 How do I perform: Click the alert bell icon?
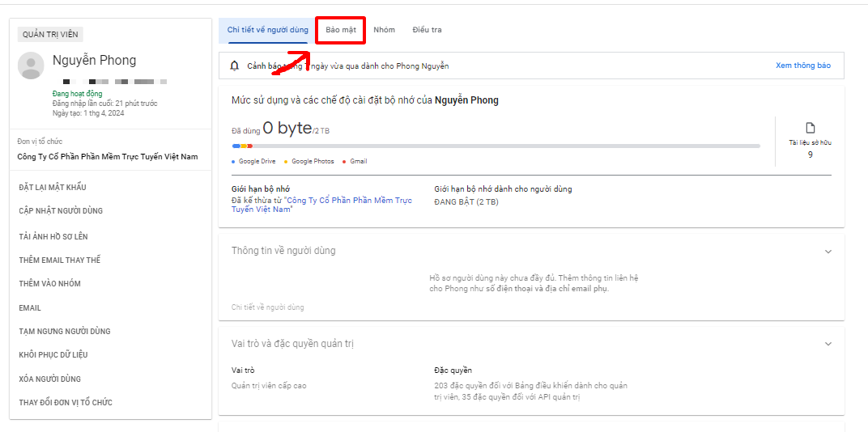[x=235, y=66]
